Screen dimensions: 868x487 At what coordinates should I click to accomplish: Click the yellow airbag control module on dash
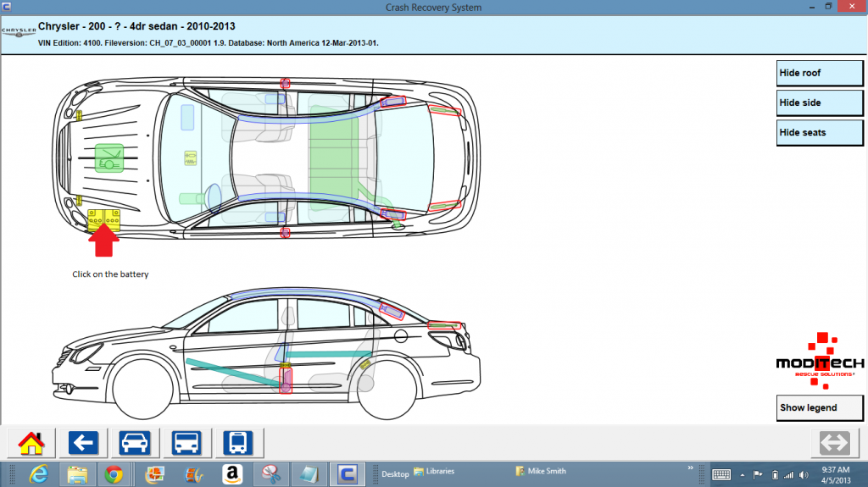pyautogui.click(x=191, y=158)
